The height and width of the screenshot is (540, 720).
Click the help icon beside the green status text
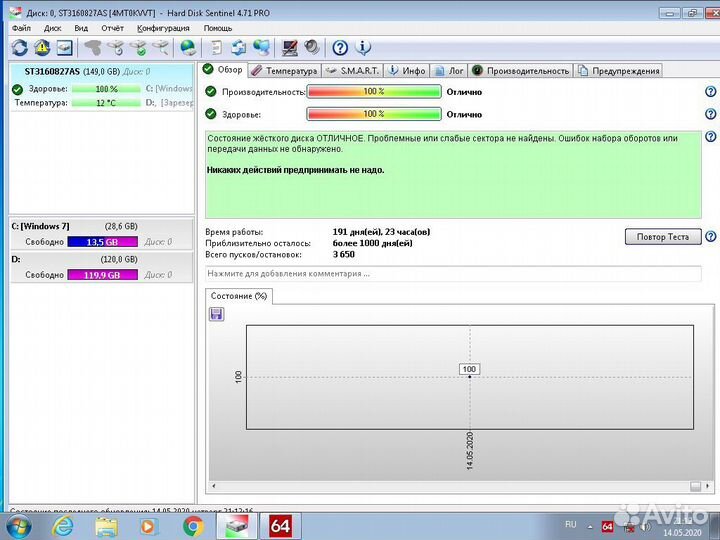click(710, 136)
